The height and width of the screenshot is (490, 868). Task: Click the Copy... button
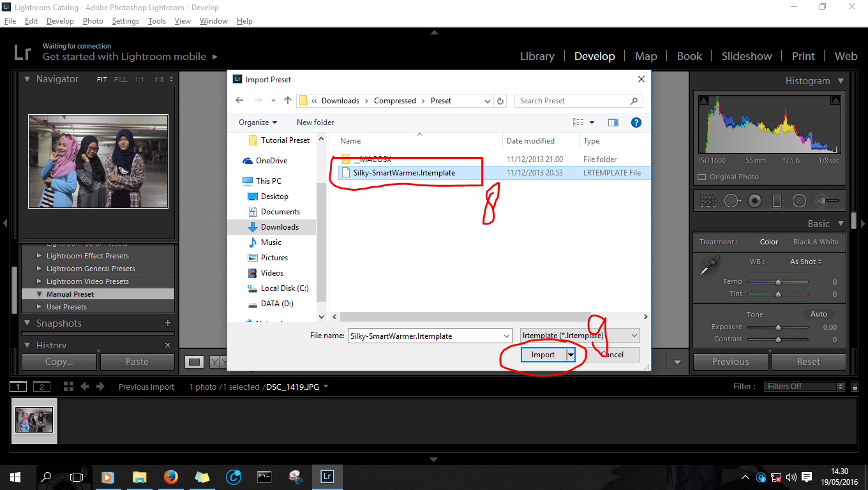click(x=59, y=362)
